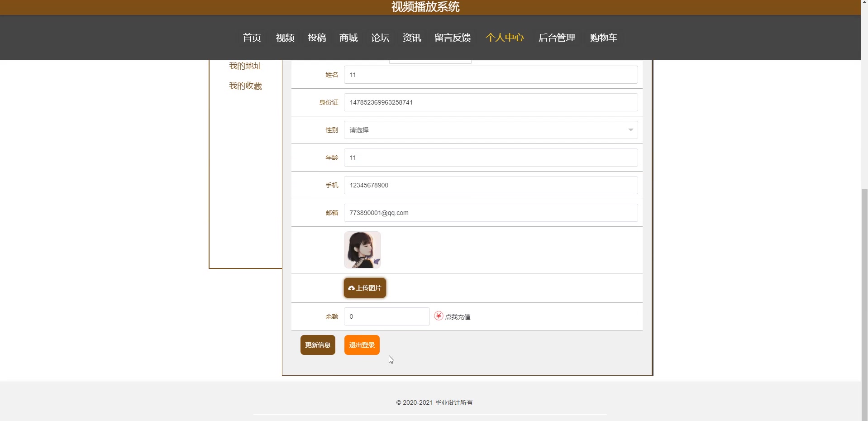
Task: Visit the 论坛 forum
Action: coord(380,38)
